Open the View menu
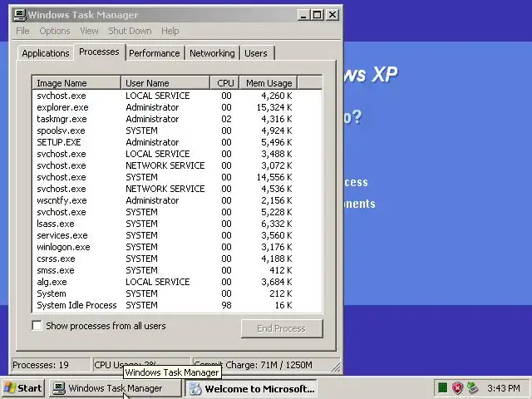 click(x=89, y=31)
